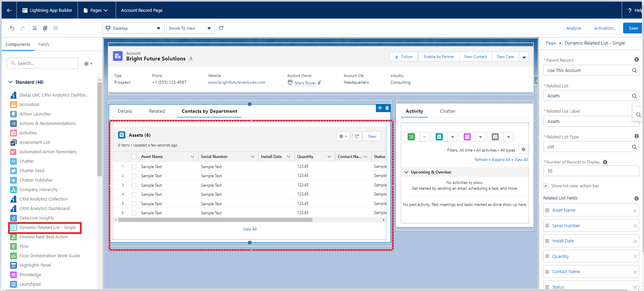Image resolution: width=644 pixels, height=291 pixels.
Task: Open Install Date column menu chevron
Action: [288, 157]
